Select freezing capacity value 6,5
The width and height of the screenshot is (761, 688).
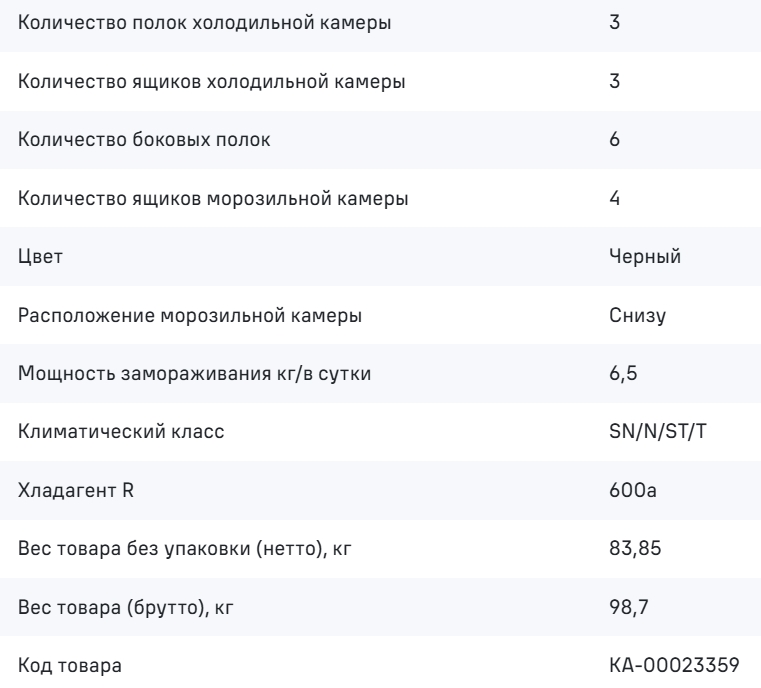point(623,374)
